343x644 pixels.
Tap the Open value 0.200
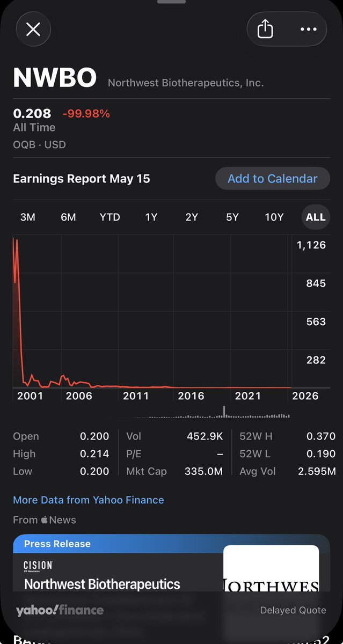(x=94, y=436)
